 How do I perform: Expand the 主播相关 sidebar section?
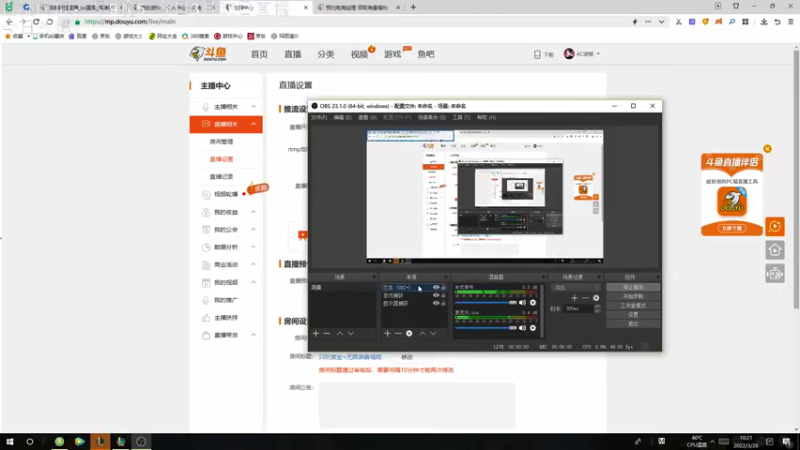click(254, 107)
